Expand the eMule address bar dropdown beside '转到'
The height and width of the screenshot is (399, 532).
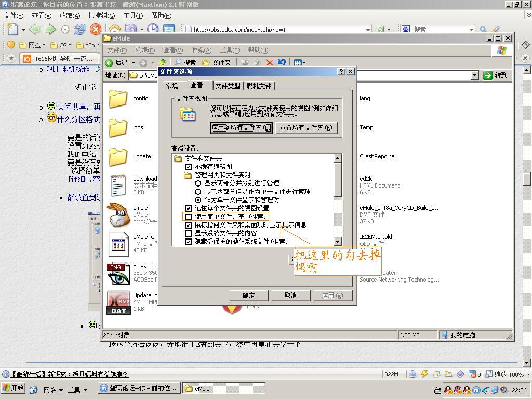[475, 75]
